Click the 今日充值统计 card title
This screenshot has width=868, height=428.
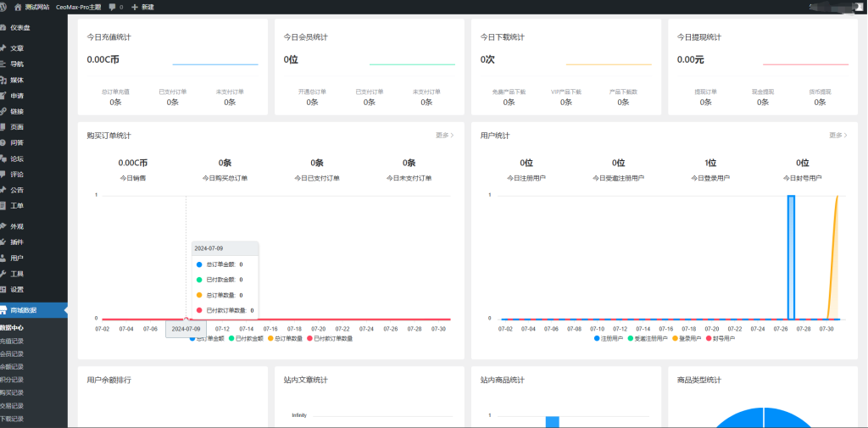[109, 37]
